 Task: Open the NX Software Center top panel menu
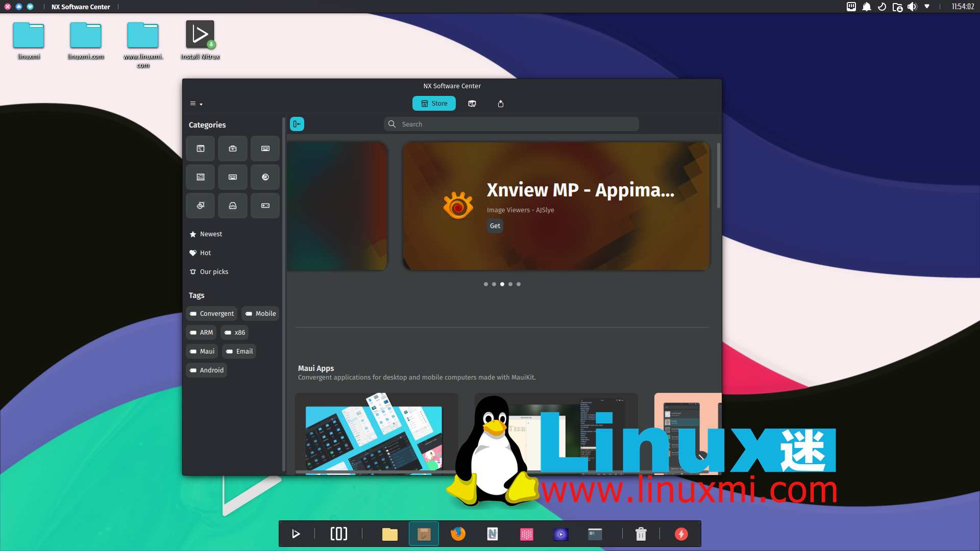tap(81, 7)
